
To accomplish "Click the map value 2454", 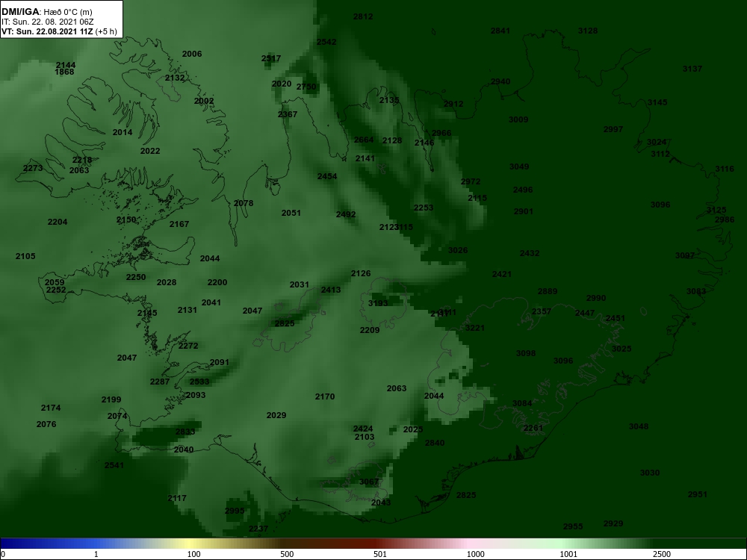I will pyautogui.click(x=327, y=177).
